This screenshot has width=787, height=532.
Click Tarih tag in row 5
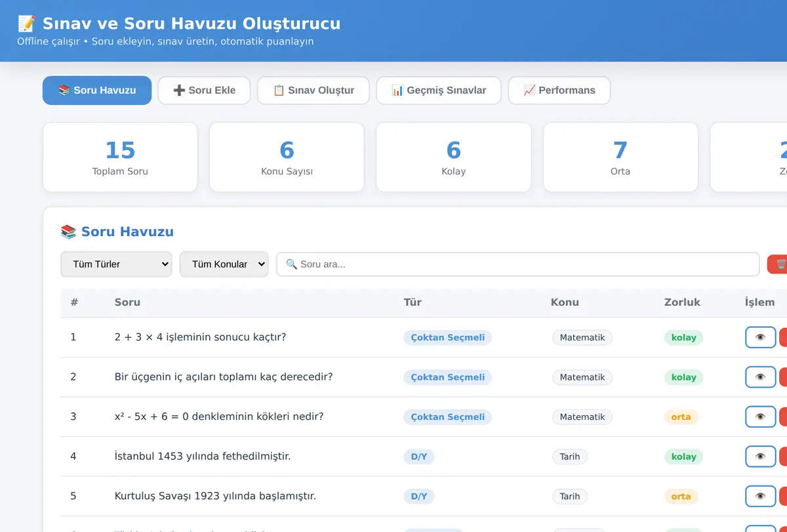570,497
